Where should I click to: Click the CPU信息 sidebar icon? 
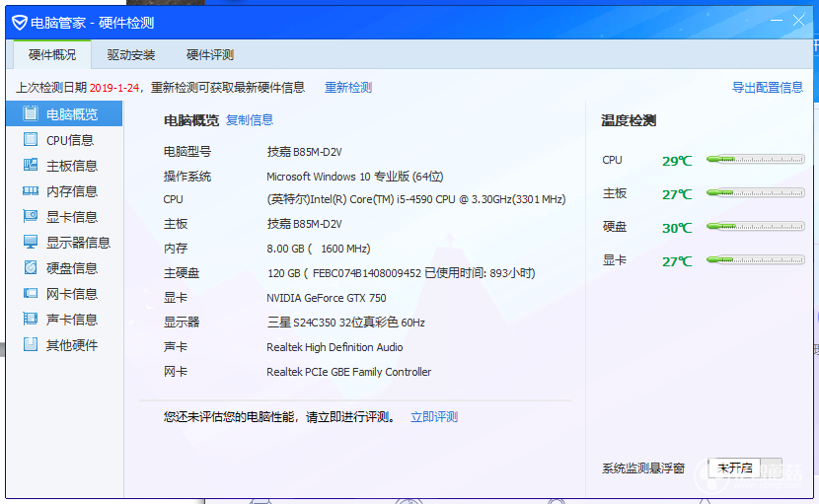pos(31,139)
